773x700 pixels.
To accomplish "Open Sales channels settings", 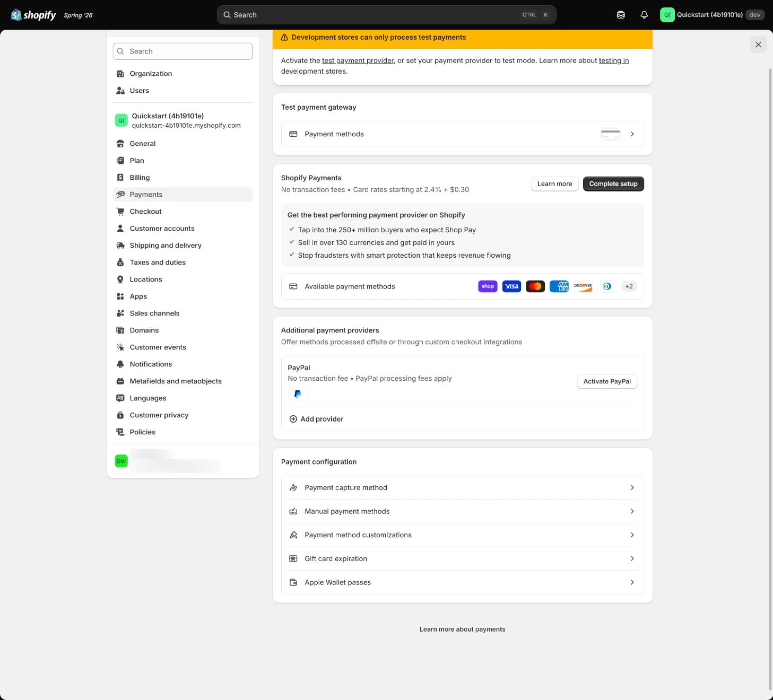I will pyautogui.click(x=183, y=313).
